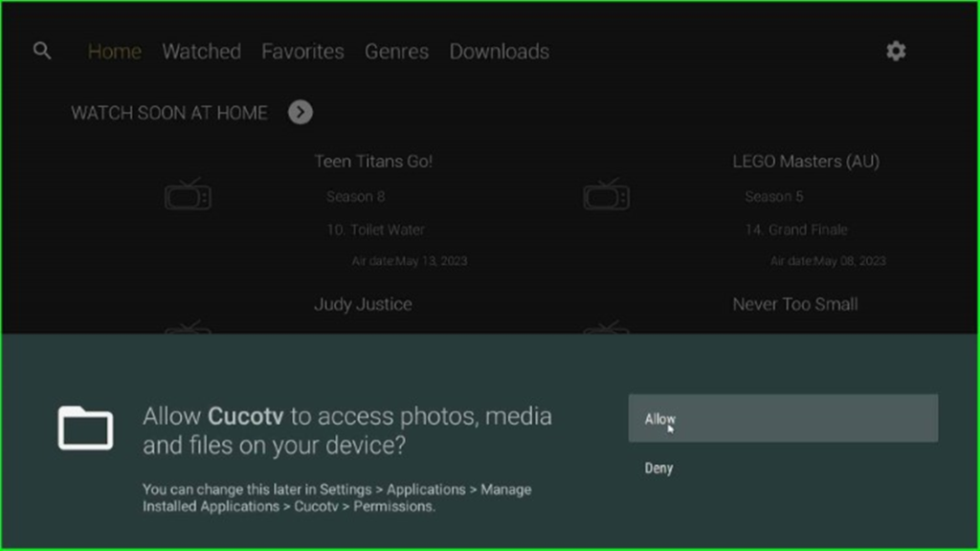Expand Watch Soon At Home arrow
Image resolution: width=980 pixels, height=551 pixels.
[300, 113]
